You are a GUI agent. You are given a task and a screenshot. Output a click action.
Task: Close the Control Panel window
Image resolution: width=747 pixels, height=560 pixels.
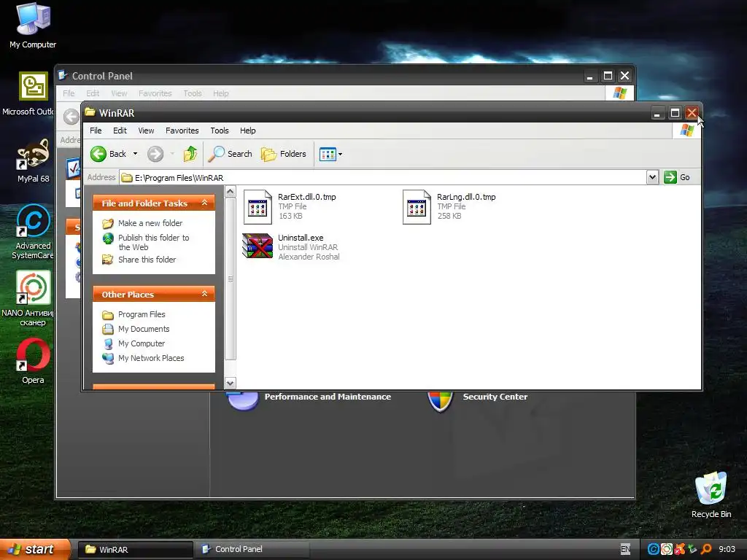tap(624, 76)
